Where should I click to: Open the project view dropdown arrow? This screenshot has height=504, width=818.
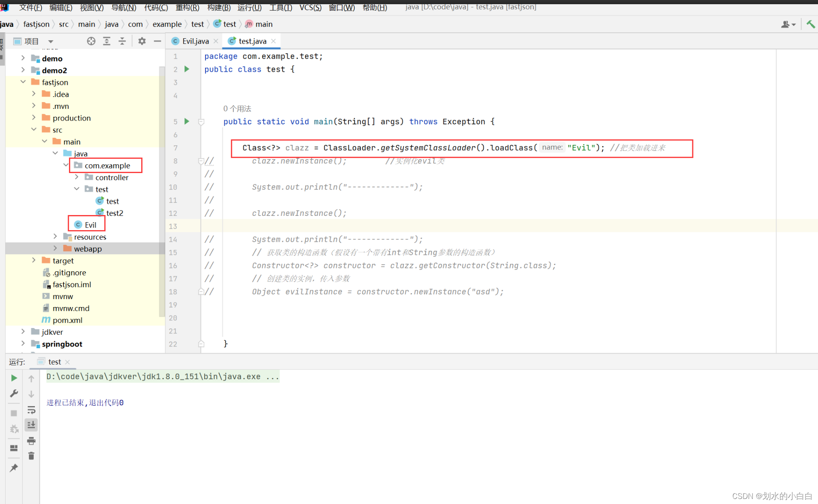[51, 41]
